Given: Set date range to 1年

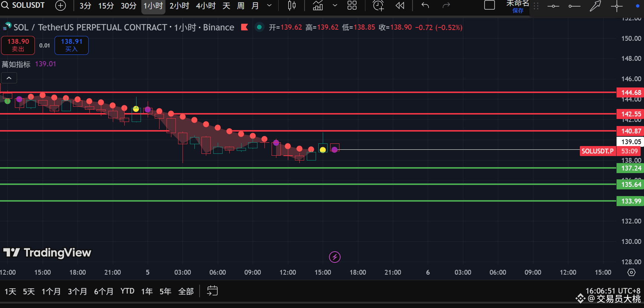Looking at the screenshot, I should [x=147, y=291].
